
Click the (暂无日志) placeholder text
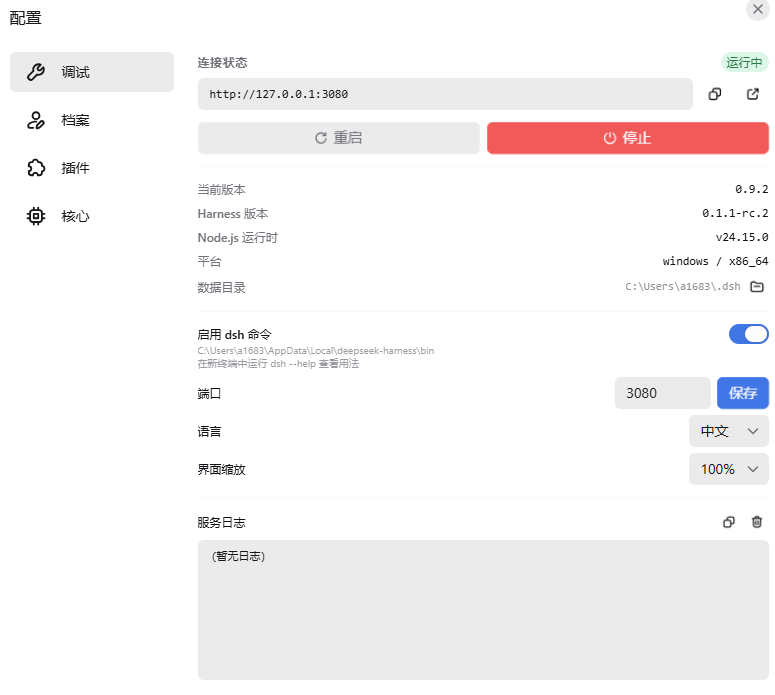(238, 557)
